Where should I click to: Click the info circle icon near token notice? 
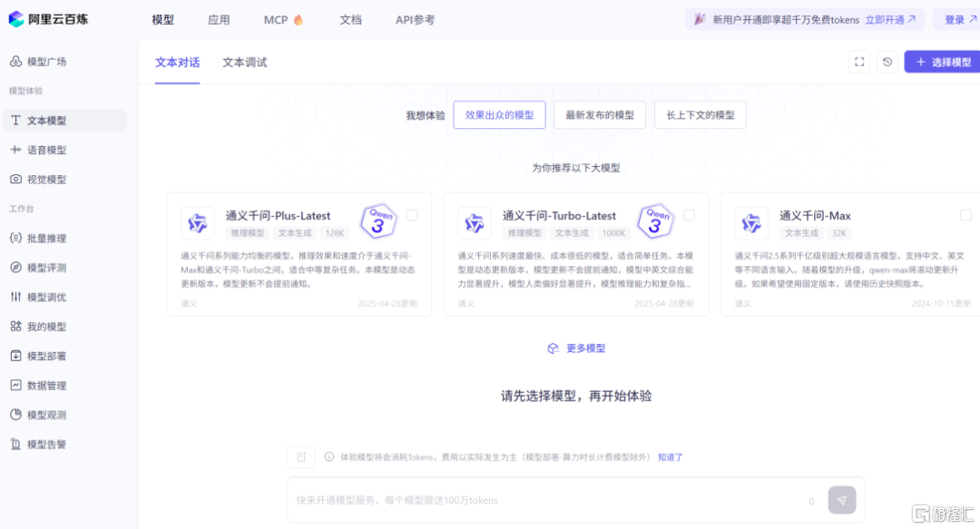[x=328, y=457]
